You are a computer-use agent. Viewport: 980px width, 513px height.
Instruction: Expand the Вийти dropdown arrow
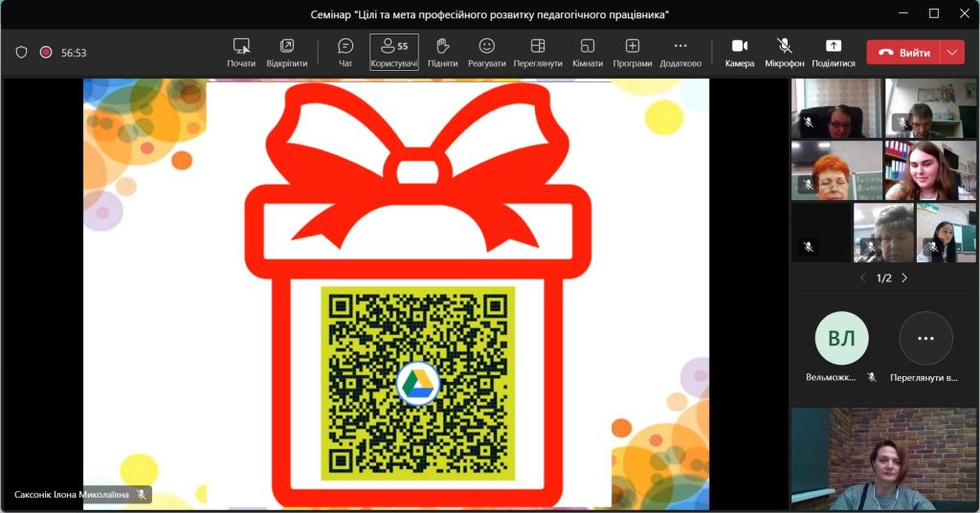click(952, 53)
